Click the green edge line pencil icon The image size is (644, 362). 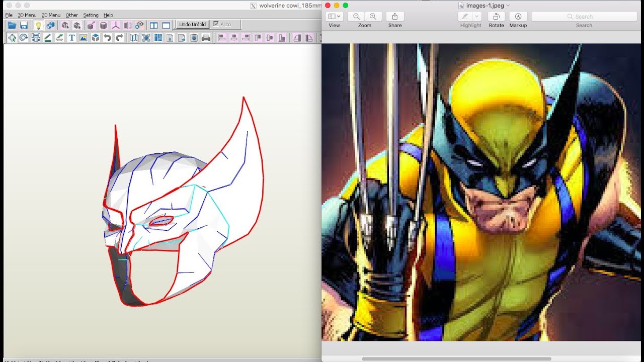[48, 38]
